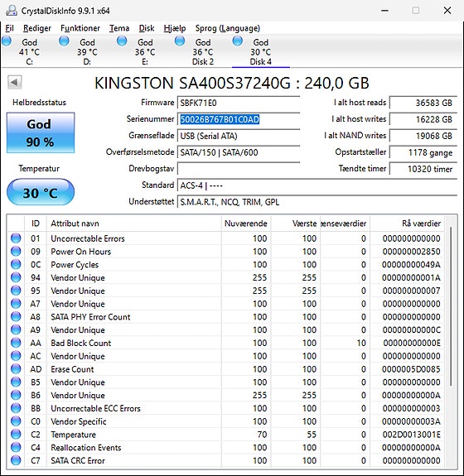Select the D: drive status orb
The width and height of the screenshot is (464, 476).
tap(64, 41)
